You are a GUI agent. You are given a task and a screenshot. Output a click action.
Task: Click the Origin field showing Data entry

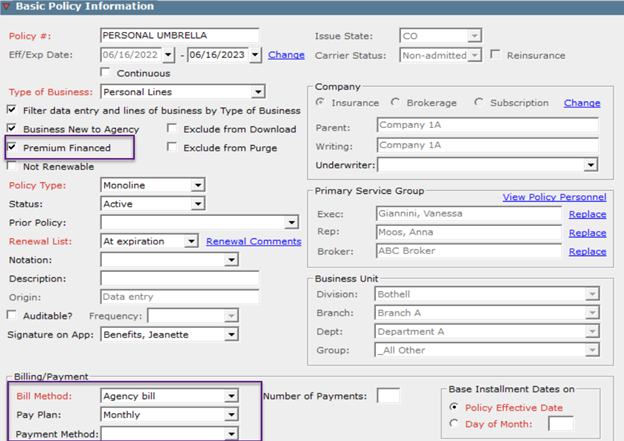coord(179,297)
